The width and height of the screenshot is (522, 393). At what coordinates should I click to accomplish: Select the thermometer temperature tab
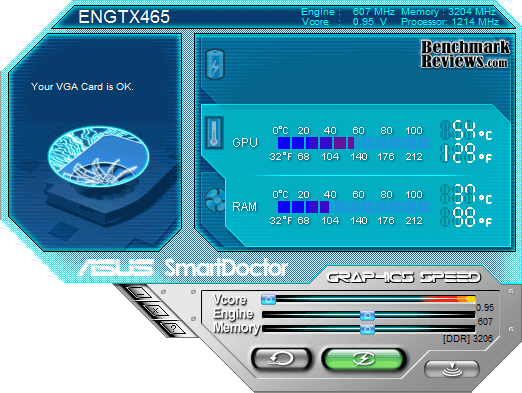[214, 133]
